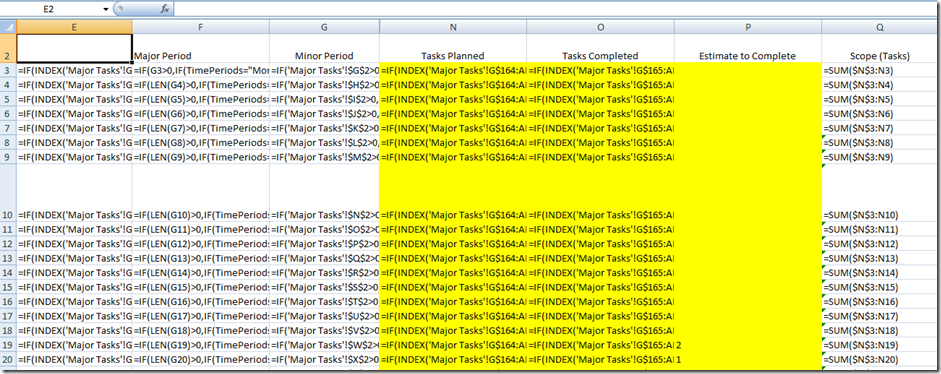Viewport: 941px width, 374px height.
Task: Select cell F3 with =IF(G3>0 formula
Action: tap(200, 71)
